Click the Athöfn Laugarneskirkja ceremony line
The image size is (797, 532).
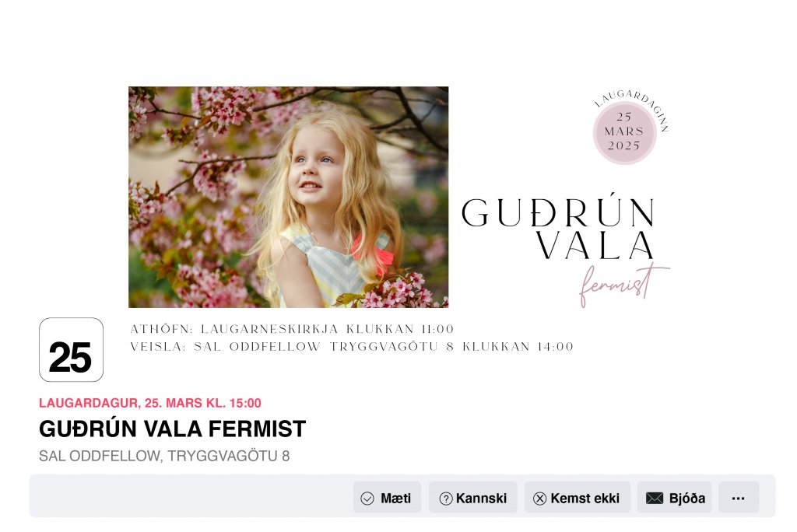(292, 329)
